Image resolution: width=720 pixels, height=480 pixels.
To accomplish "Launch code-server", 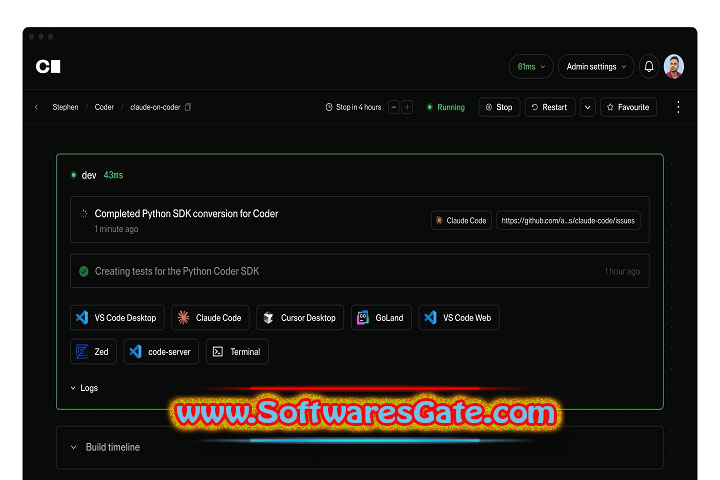I will tap(161, 351).
